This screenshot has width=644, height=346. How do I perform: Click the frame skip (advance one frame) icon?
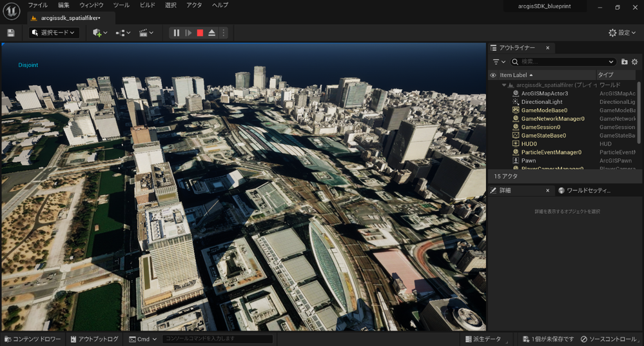click(x=188, y=33)
